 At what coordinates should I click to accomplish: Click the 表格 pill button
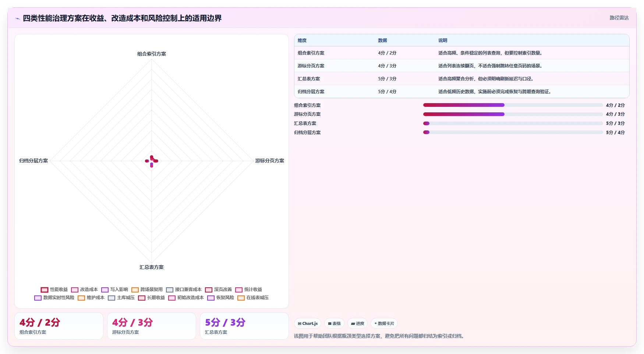(x=334, y=323)
